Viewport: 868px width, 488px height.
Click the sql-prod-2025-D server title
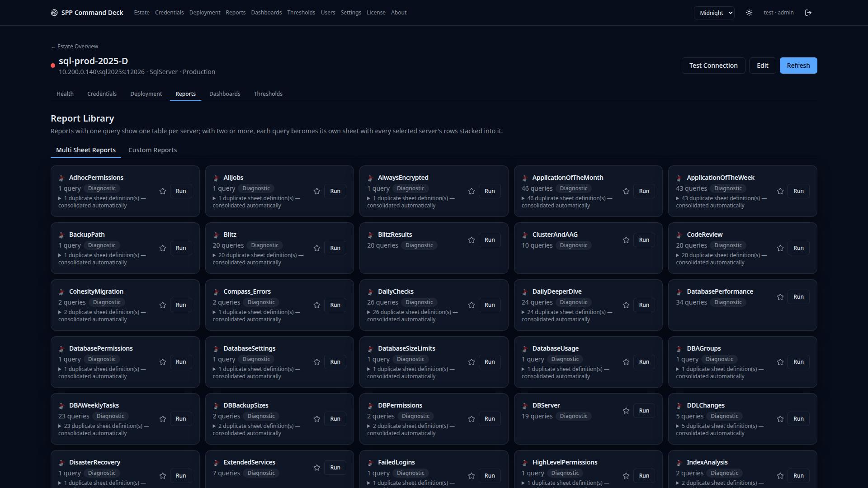tap(93, 61)
